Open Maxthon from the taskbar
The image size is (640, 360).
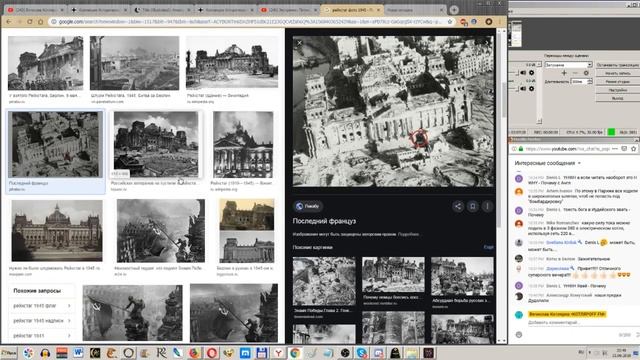click(x=245, y=353)
